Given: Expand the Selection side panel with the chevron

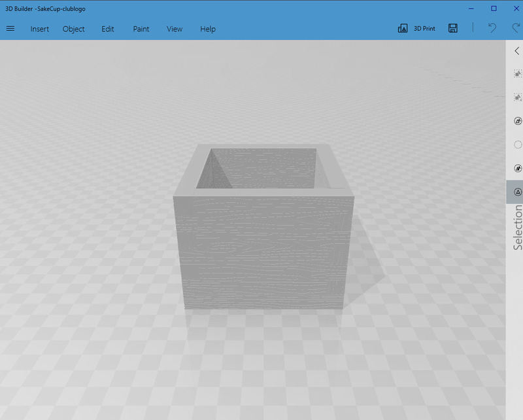Looking at the screenshot, I should click(517, 51).
